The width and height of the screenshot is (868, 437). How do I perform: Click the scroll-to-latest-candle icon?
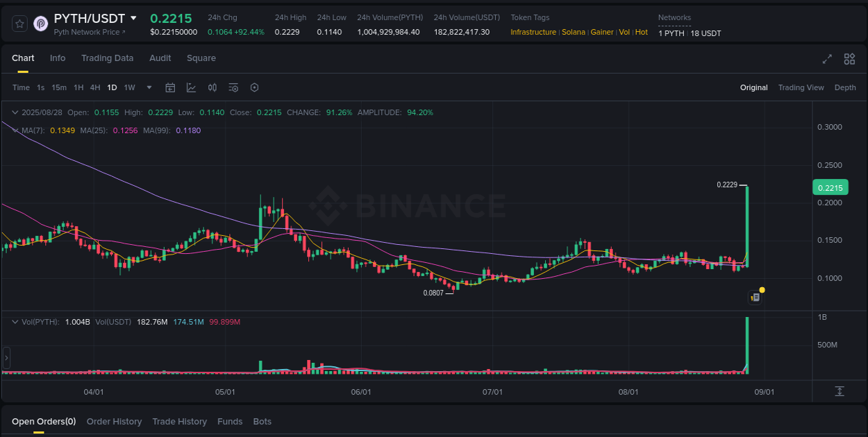pos(838,391)
